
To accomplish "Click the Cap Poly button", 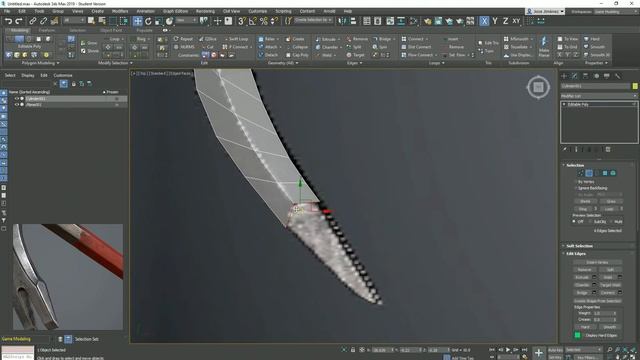I will point(297,55).
